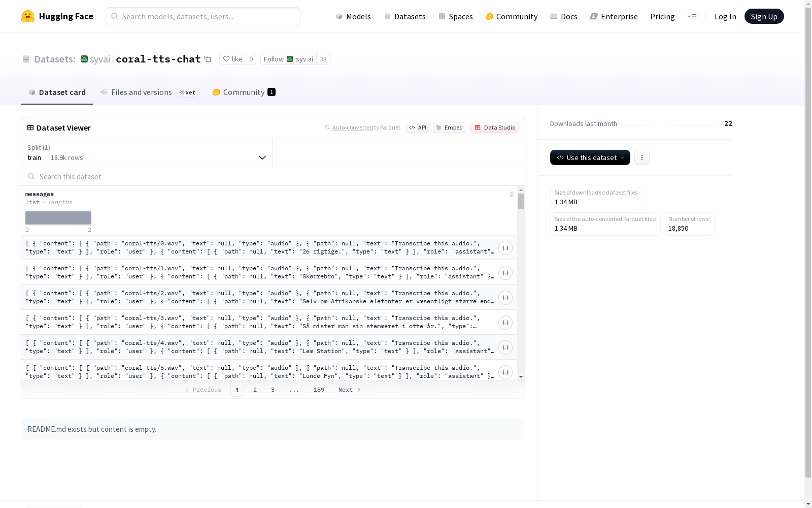Click the Auto-converted link
The height and width of the screenshot is (508, 812).
coord(353,128)
